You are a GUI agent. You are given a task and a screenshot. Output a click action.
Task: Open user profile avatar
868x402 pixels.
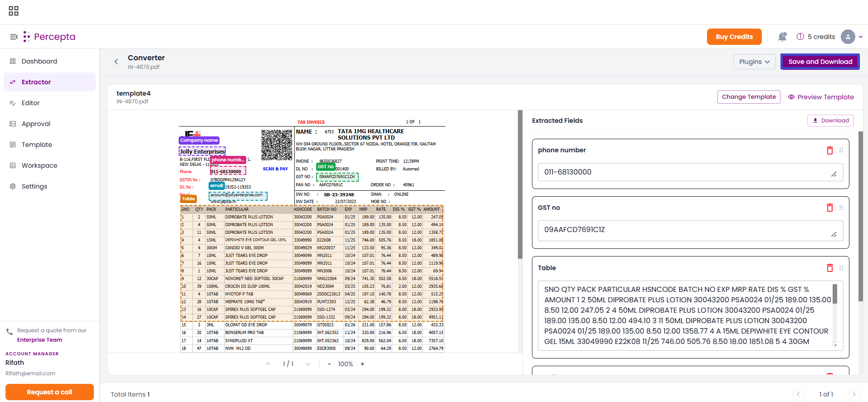(848, 37)
